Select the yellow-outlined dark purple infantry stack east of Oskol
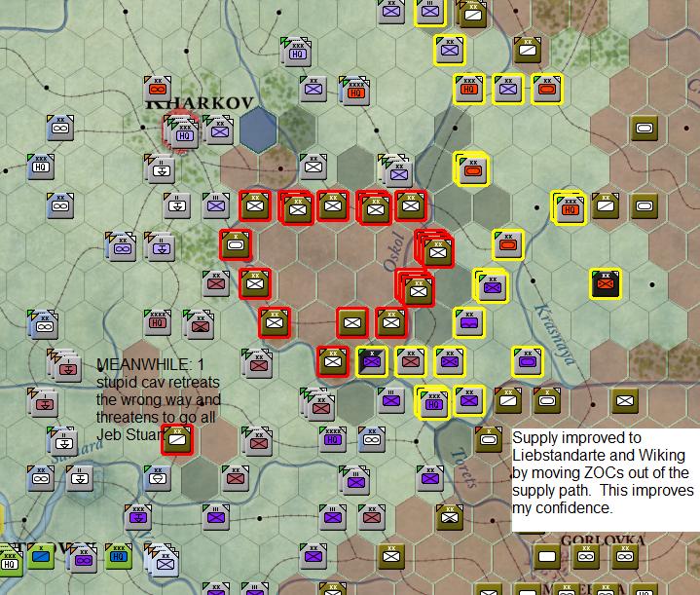 (491, 286)
